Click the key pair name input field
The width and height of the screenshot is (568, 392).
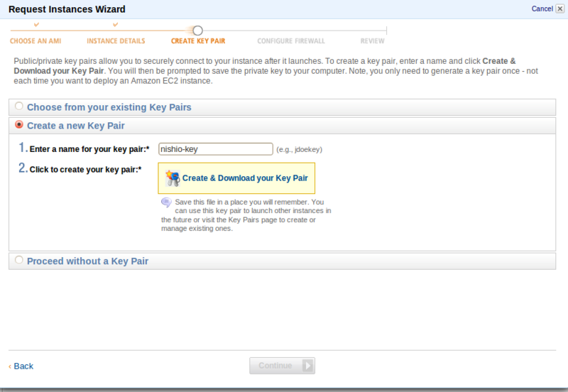point(216,149)
